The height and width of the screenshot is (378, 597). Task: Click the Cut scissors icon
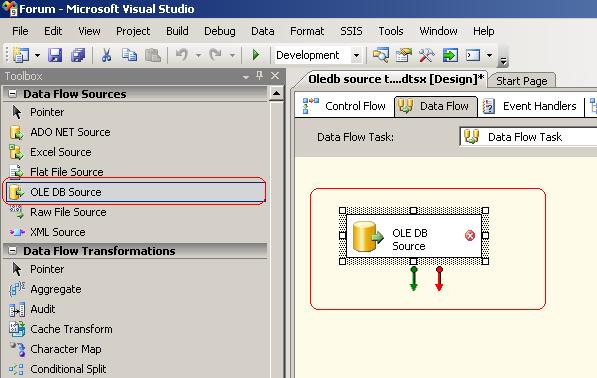(106, 56)
